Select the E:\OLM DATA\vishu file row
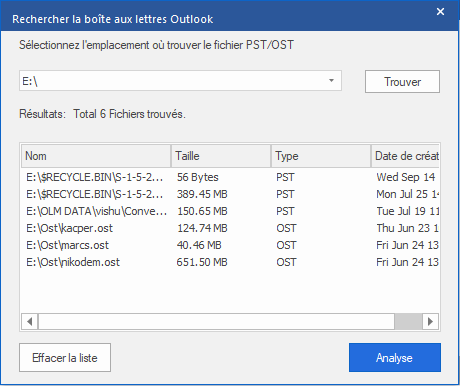460x386 pixels. click(x=230, y=211)
